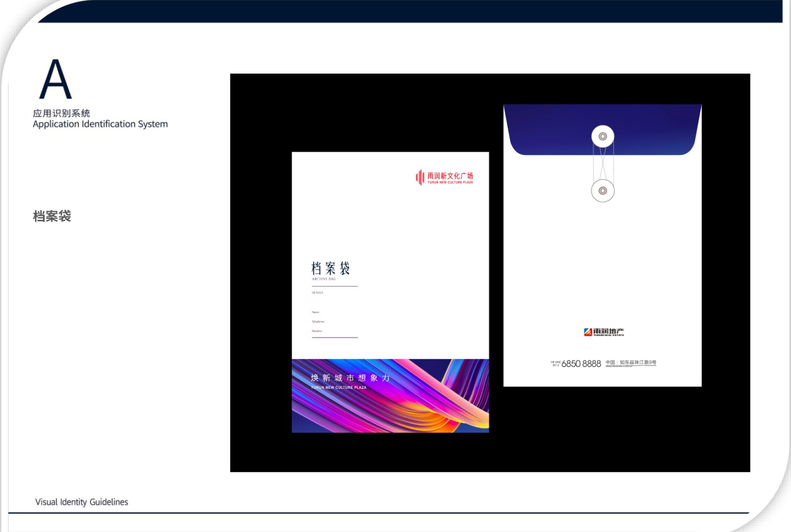Click the Name field on archive bag
Screen dimensions: 791x532
coord(316,312)
